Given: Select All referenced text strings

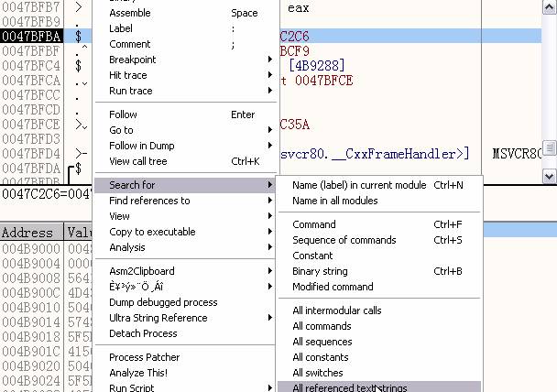Looking at the screenshot, I should [x=379, y=387].
